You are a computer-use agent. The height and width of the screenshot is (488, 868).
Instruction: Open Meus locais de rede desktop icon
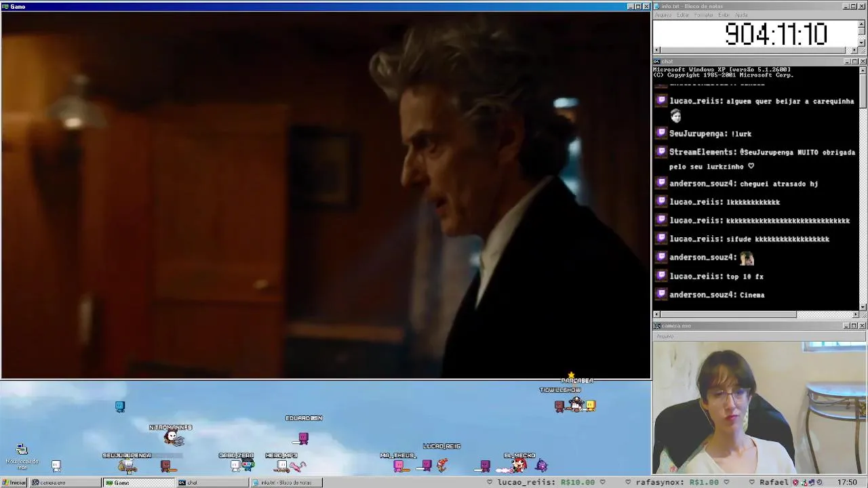22,457
